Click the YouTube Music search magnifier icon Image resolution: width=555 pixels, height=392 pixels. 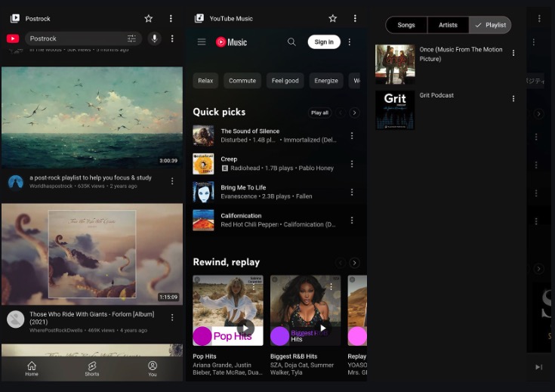pyautogui.click(x=291, y=42)
